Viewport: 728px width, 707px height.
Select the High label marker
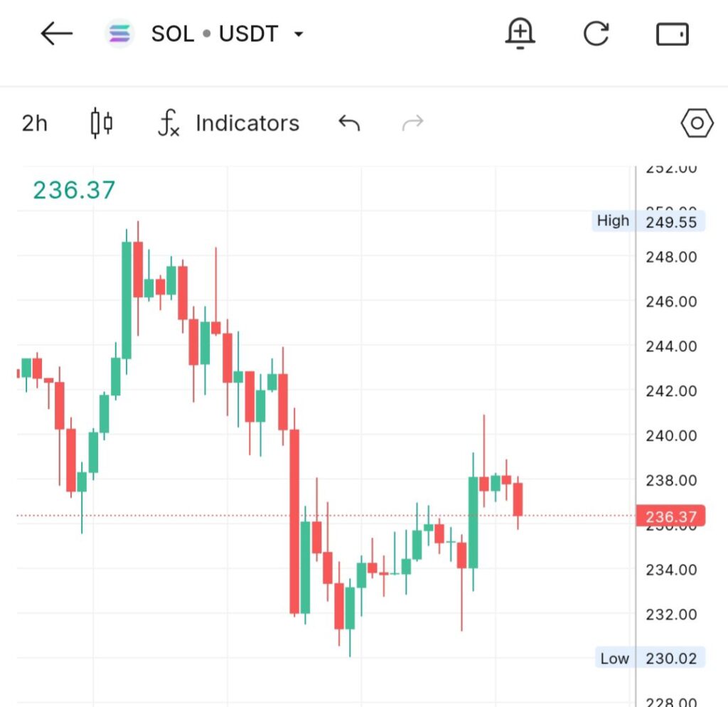pyautogui.click(x=613, y=221)
